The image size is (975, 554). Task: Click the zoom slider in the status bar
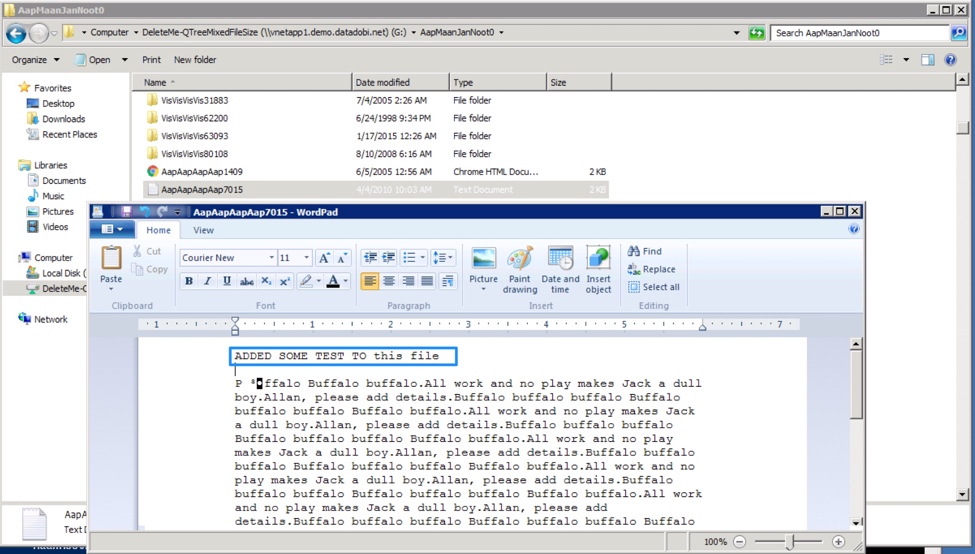[x=790, y=541]
